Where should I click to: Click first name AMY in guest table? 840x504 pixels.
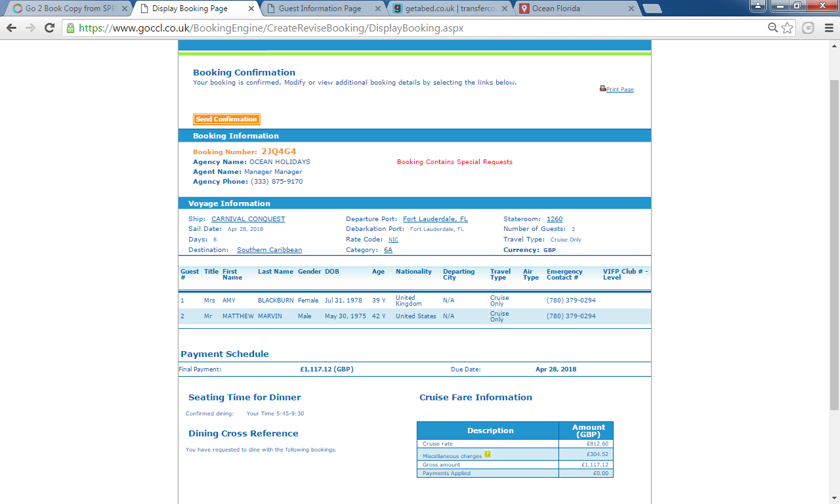click(x=229, y=301)
